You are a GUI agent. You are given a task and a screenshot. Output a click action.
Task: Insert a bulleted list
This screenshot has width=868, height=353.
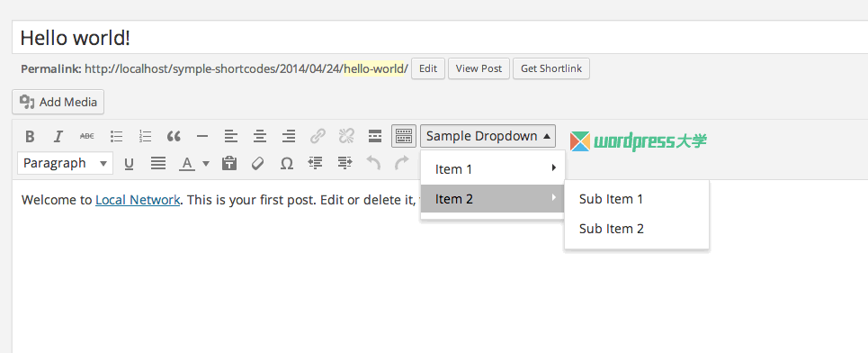tap(116, 136)
